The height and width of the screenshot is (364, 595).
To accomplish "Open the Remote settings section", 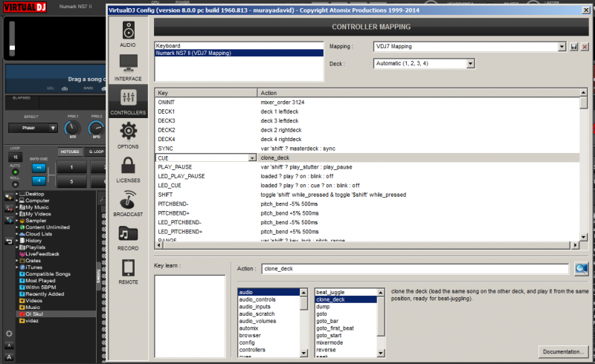I will [128, 271].
